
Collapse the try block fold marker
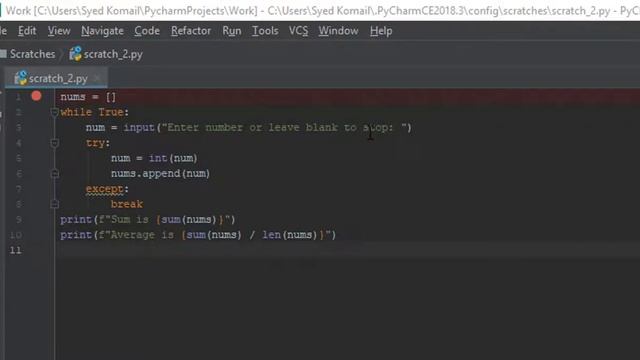54,142
